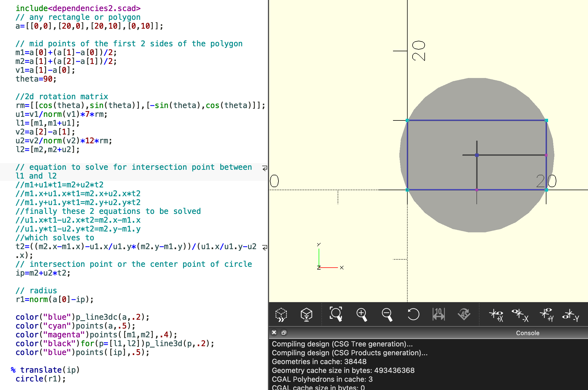Switch to the +X view direction
588x390 pixels.
point(496,314)
